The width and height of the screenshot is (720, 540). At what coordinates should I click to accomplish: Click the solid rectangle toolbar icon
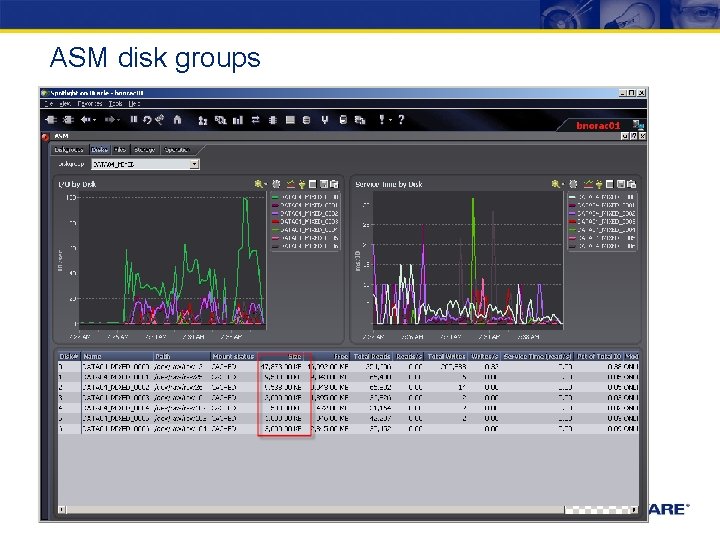[x=290, y=120]
